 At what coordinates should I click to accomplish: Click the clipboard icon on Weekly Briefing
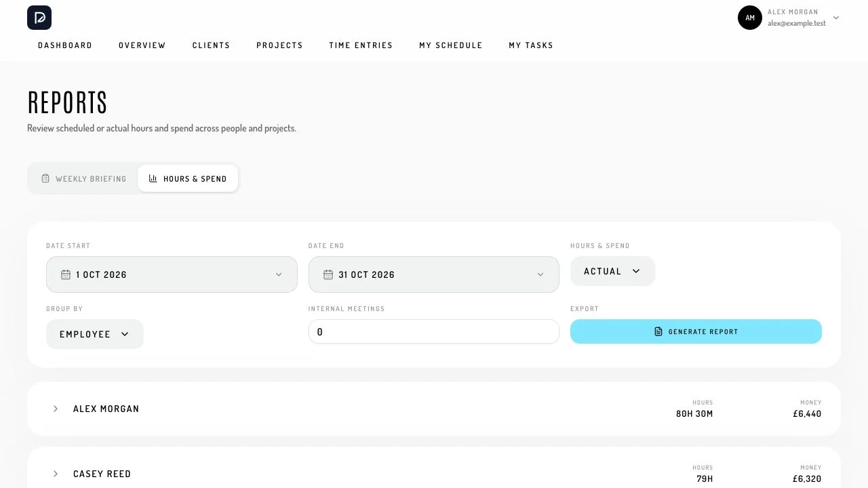point(45,178)
